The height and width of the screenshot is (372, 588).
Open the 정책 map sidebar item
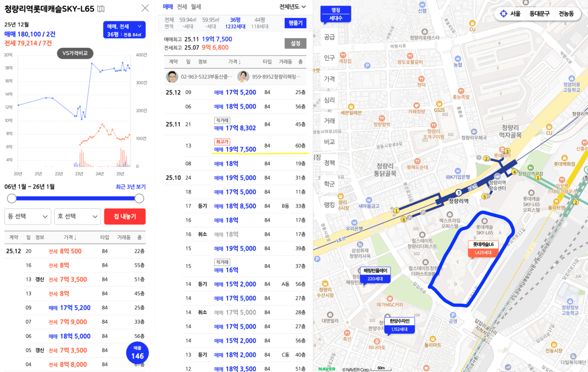pos(329,163)
